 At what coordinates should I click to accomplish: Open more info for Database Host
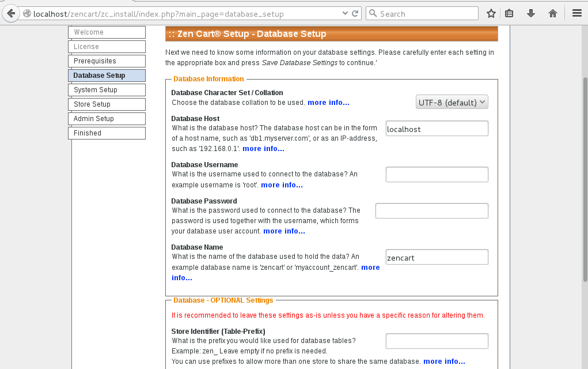coord(263,149)
